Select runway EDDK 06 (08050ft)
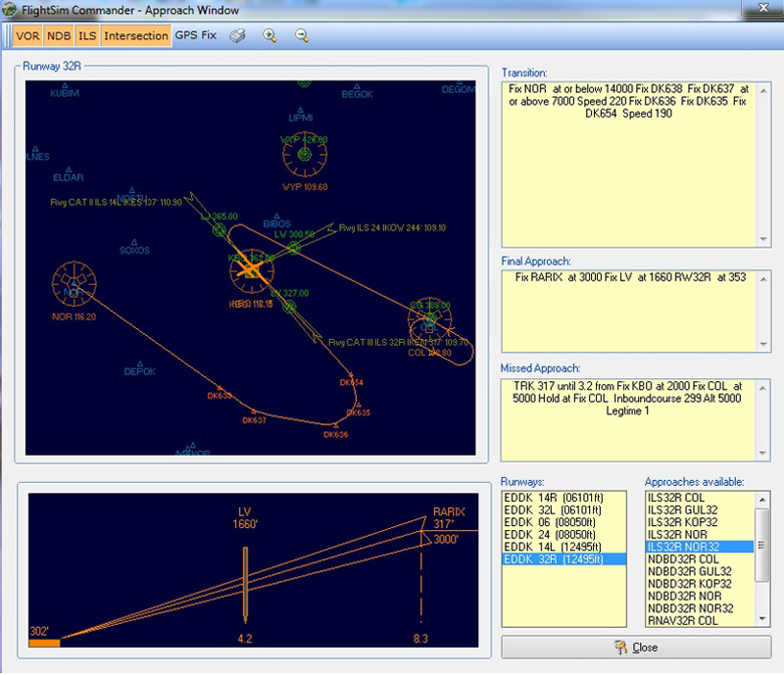This screenshot has height=675, width=784. [563, 522]
